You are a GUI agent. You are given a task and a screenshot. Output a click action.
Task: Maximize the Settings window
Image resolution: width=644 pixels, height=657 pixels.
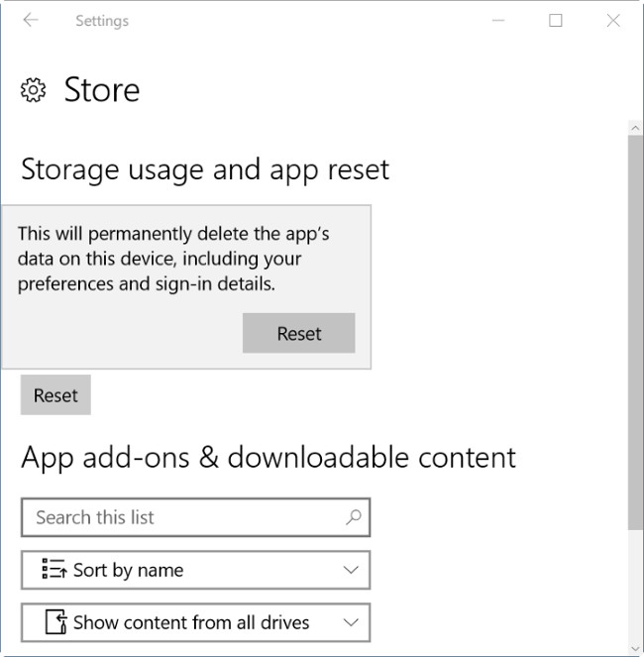[x=556, y=20]
